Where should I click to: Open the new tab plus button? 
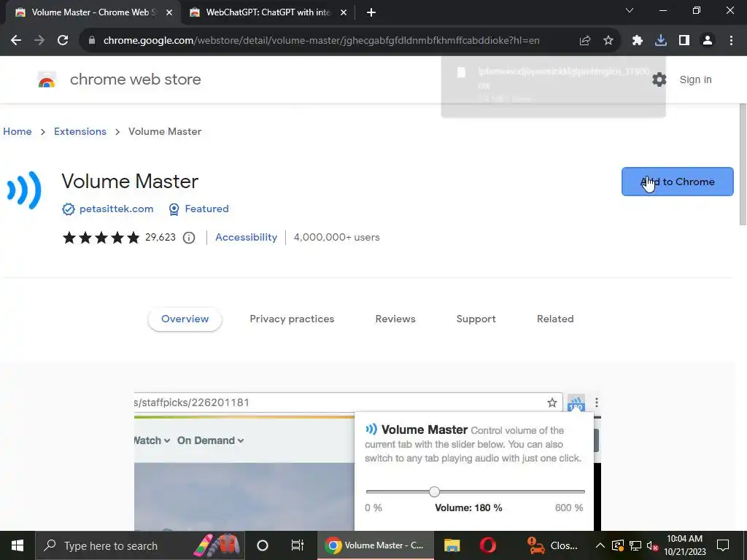coord(371,12)
